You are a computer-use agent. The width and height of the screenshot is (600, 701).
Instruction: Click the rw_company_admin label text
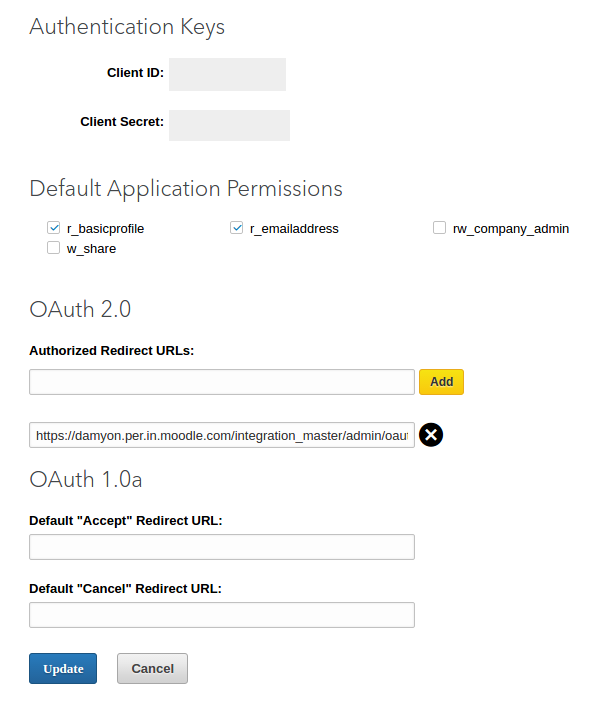(x=510, y=229)
